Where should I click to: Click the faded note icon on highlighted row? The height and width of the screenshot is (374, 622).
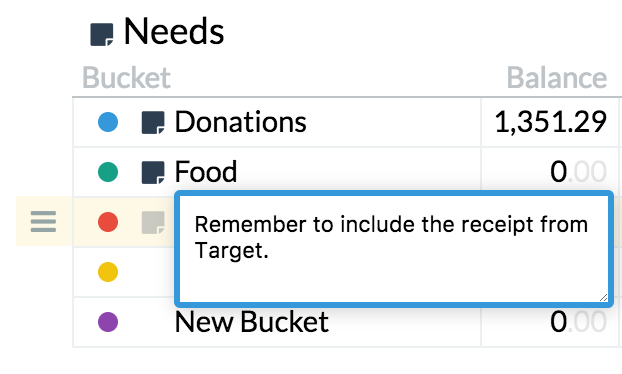[153, 222]
